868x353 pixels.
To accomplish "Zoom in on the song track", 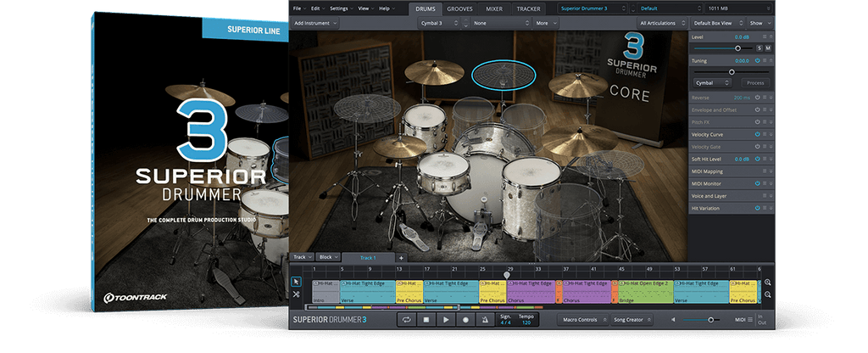I will (x=768, y=282).
